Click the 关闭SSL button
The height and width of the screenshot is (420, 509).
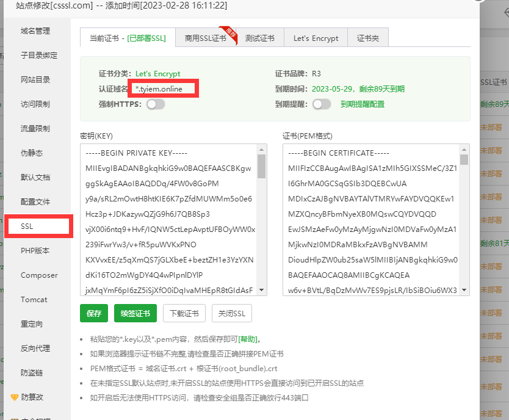click(x=232, y=313)
